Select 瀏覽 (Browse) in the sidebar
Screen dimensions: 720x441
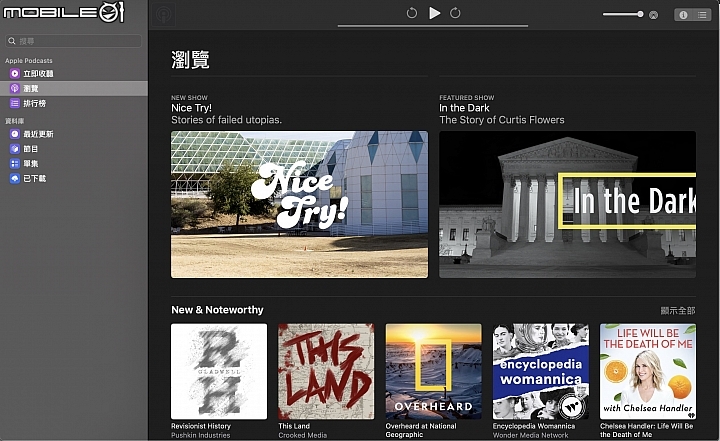pyautogui.click(x=74, y=88)
